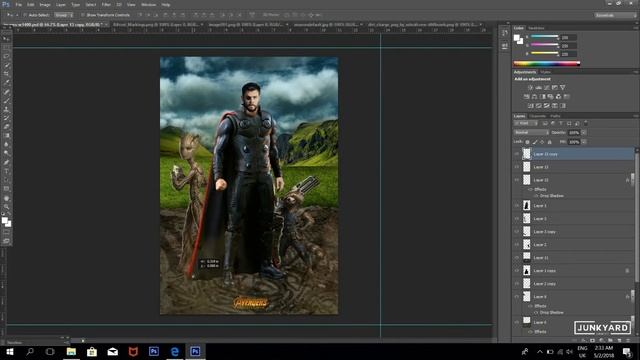Viewport: 640px width, 360px height.
Task: Open the Kind layer filter dropdown
Action: coord(526,123)
